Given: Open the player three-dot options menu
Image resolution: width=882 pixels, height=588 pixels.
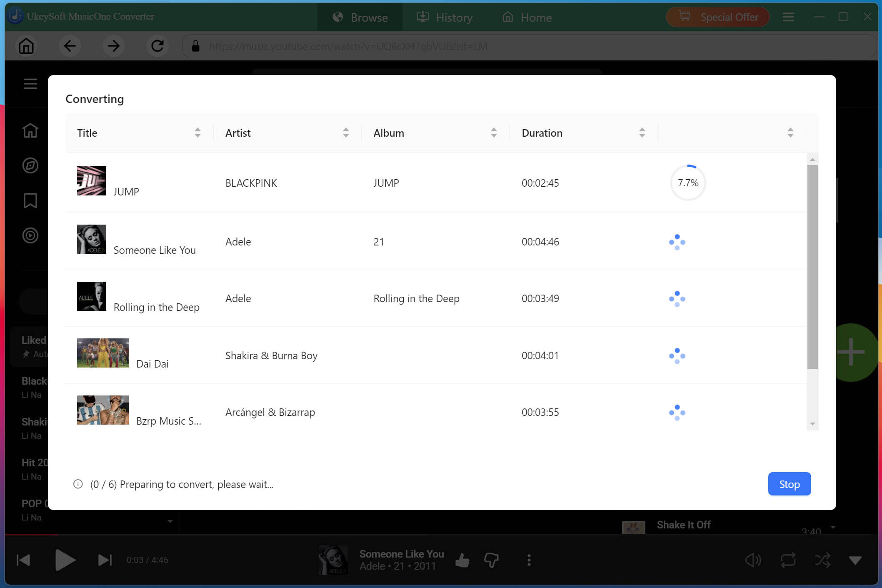Looking at the screenshot, I should click(x=529, y=560).
